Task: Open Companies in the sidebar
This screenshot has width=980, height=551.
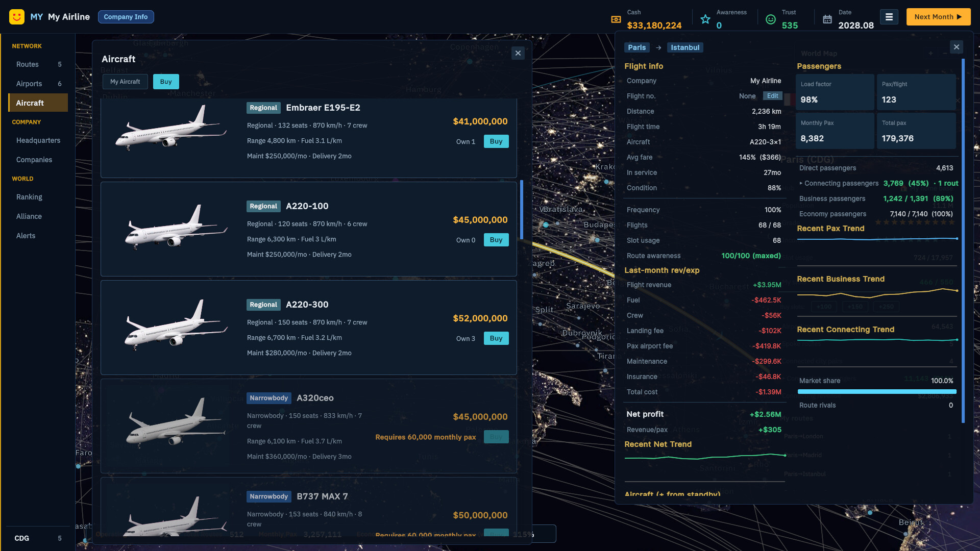Action: [x=38, y=160]
